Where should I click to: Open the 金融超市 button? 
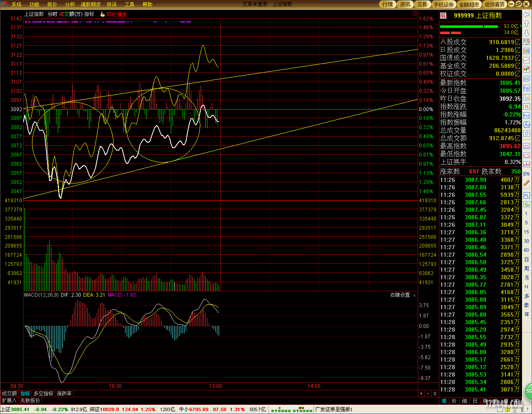click(x=469, y=4)
